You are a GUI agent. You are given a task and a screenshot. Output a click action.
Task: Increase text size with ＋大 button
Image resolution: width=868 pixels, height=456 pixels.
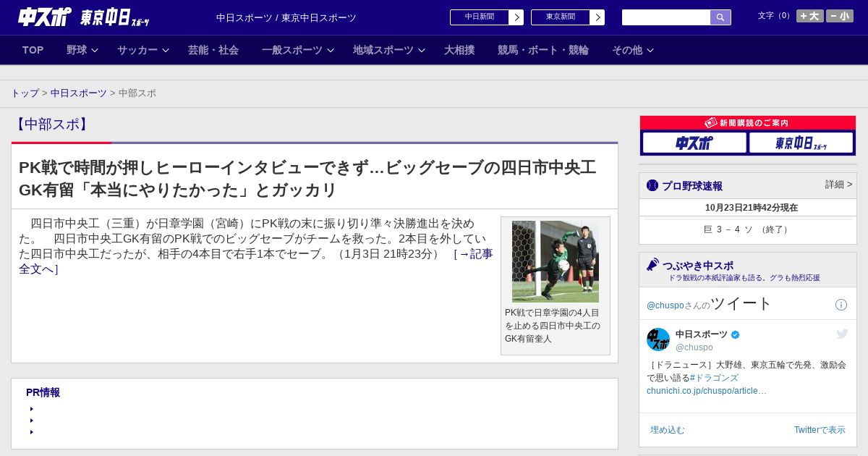click(x=810, y=16)
